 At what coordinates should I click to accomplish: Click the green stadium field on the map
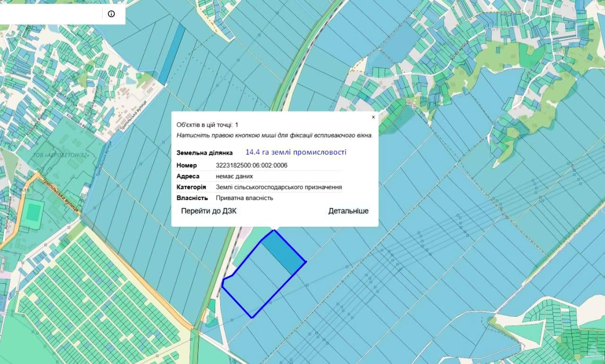click(33, 212)
